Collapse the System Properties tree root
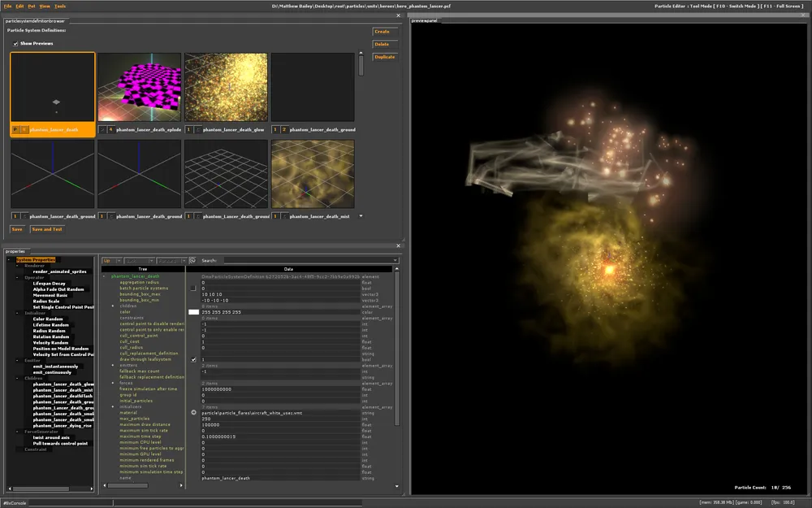The width and height of the screenshot is (812, 508). pyautogui.click(x=8, y=260)
